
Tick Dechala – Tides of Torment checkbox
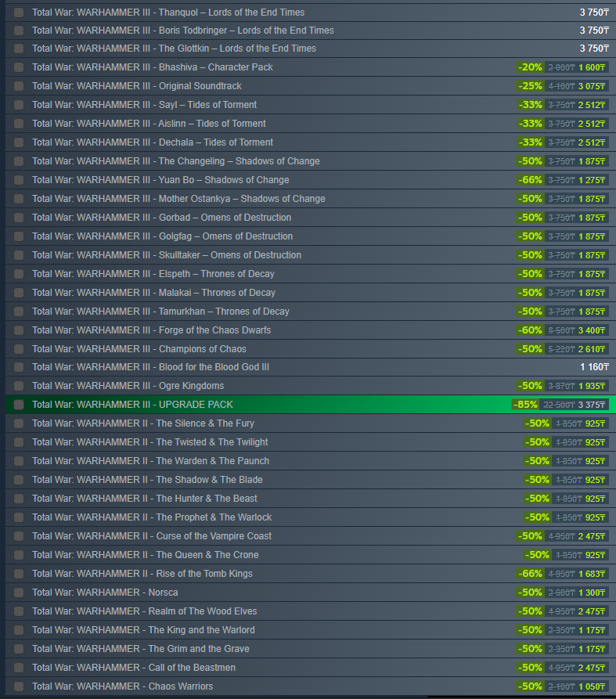pyautogui.click(x=19, y=142)
